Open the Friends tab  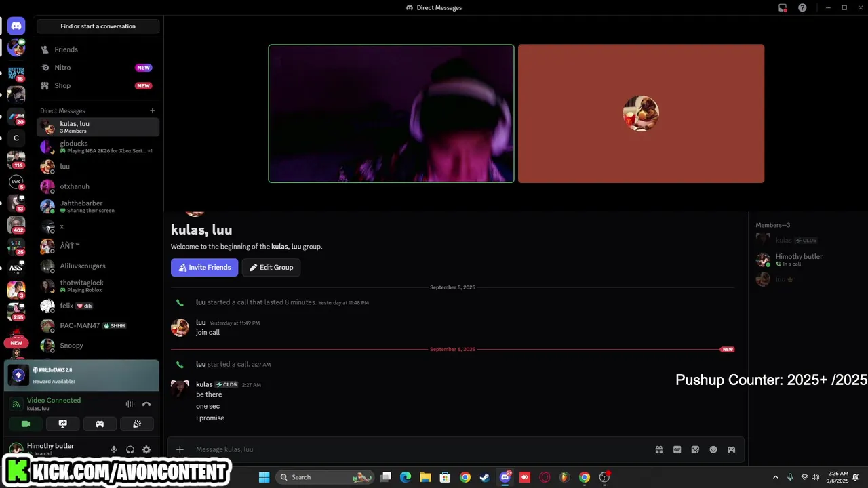tap(98, 49)
